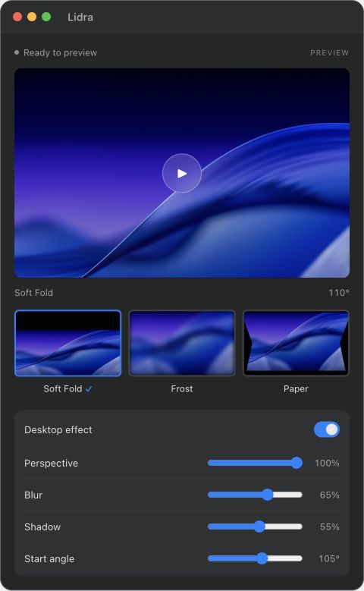Select the Soft Fold style thumbnail
The width and height of the screenshot is (364, 591).
[67, 343]
